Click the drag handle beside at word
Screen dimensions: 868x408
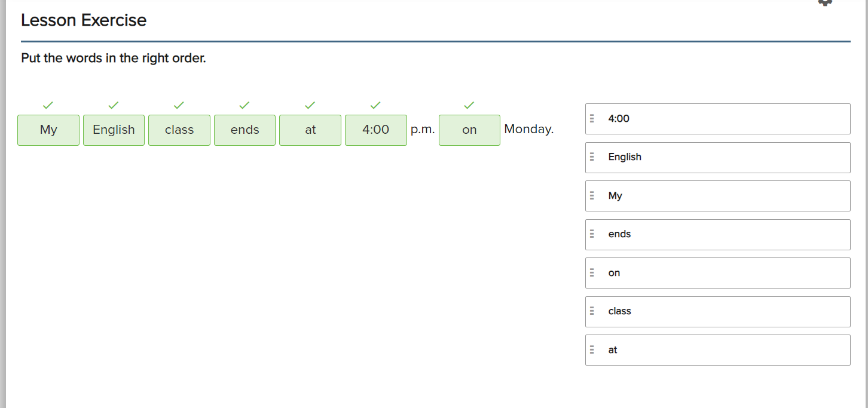pos(592,350)
